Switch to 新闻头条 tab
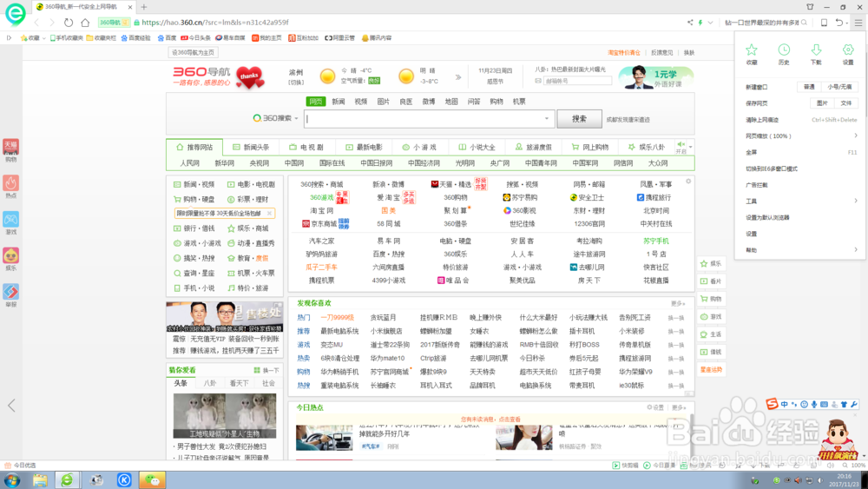The image size is (868, 489). point(251,148)
